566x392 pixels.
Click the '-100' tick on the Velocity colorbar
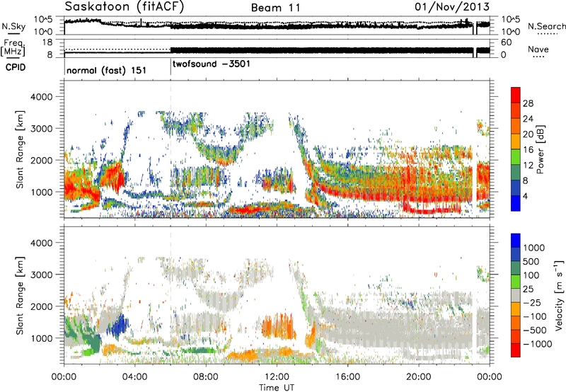535,316
